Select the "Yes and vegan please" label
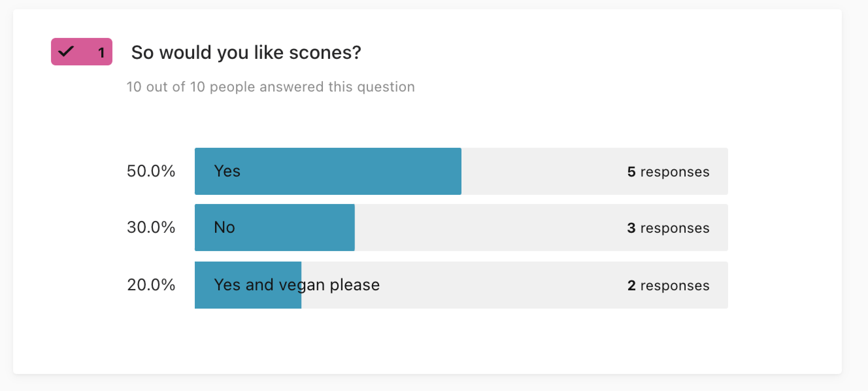868x391 pixels. pyautogui.click(x=297, y=285)
